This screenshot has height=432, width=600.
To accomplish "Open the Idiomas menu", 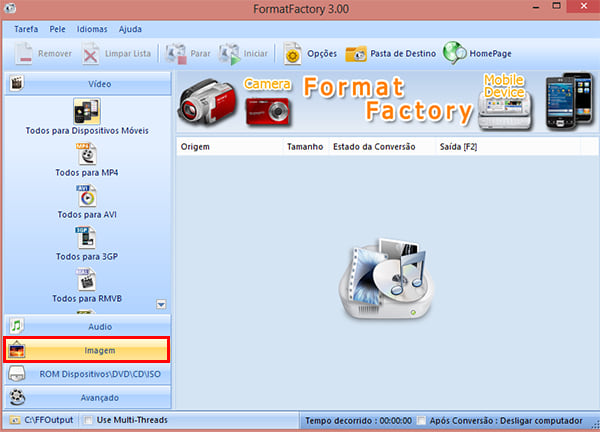I will 92,29.
